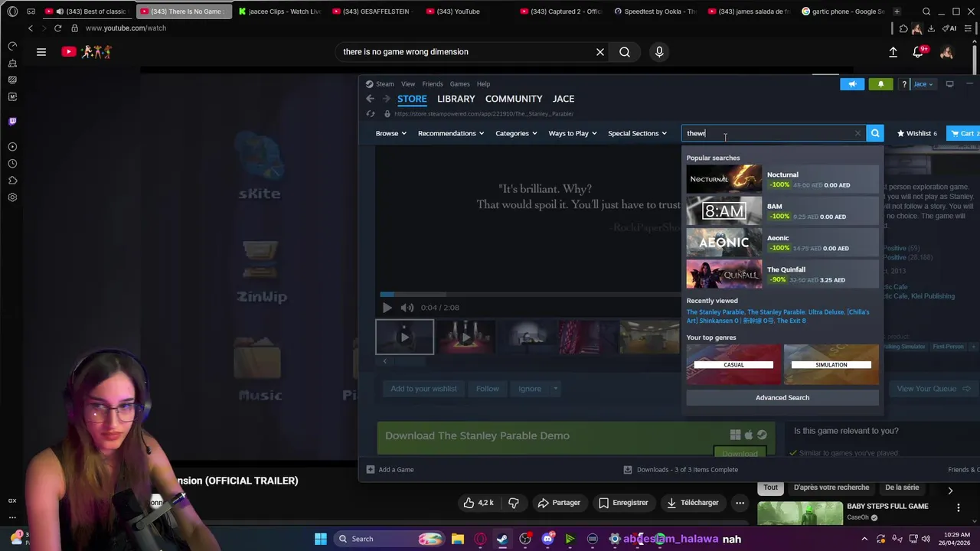Open File Explorer from taskbar
The image size is (980, 551).
click(x=457, y=539)
